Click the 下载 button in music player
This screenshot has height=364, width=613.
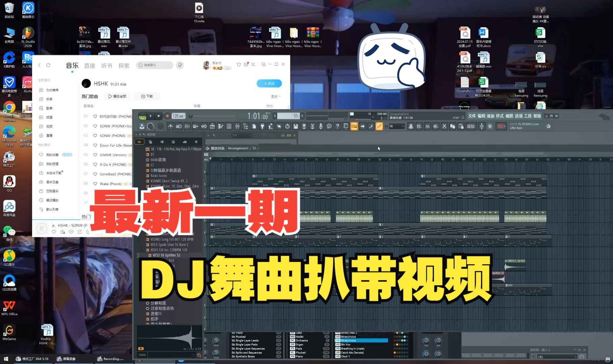pos(147,96)
